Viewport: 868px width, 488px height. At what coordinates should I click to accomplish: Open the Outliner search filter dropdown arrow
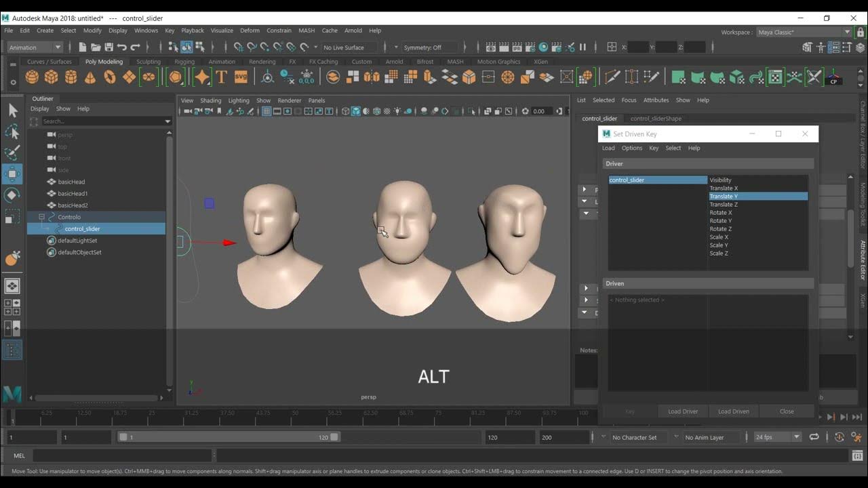167,121
